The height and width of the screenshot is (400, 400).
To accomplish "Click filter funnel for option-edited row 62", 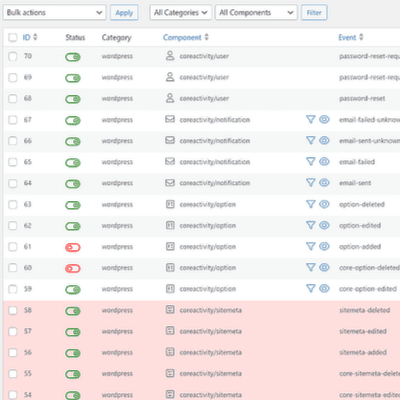I will point(311,225).
